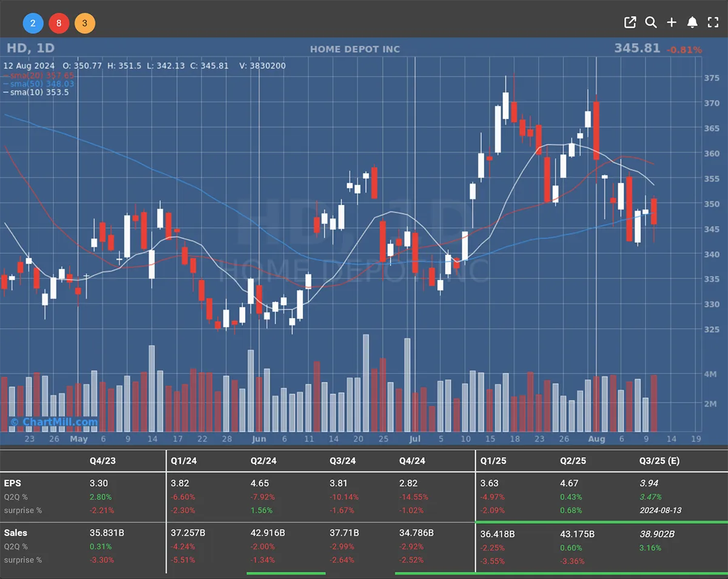Click the sales value 36.418B
728x579 pixels.
coord(497,534)
